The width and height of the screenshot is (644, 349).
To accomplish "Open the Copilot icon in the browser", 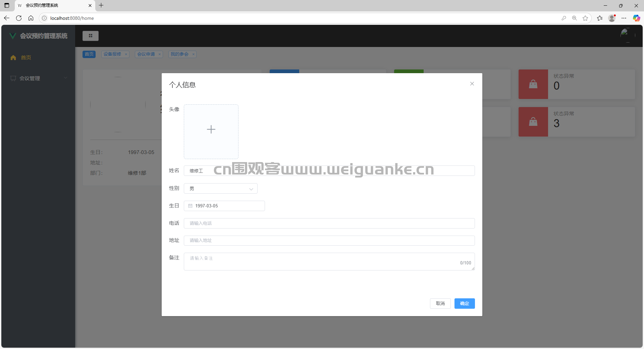I will coord(636,18).
